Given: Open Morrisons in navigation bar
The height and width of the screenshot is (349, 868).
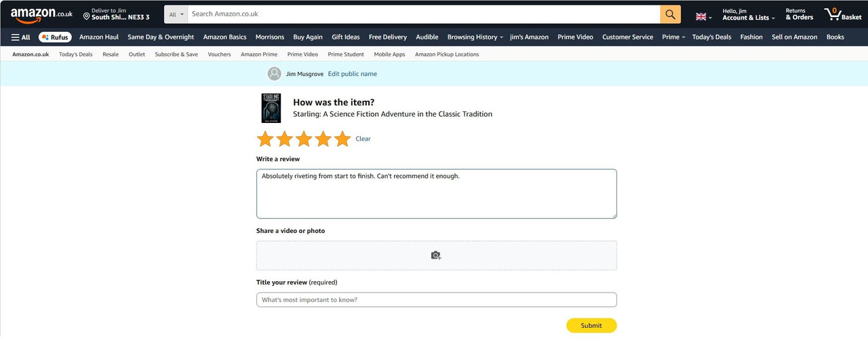Looking at the screenshot, I should (x=270, y=37).
